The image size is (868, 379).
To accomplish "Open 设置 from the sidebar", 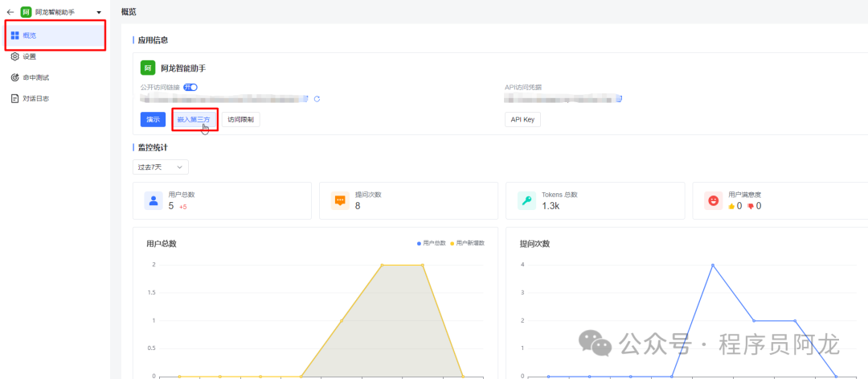I will point(29,56).
